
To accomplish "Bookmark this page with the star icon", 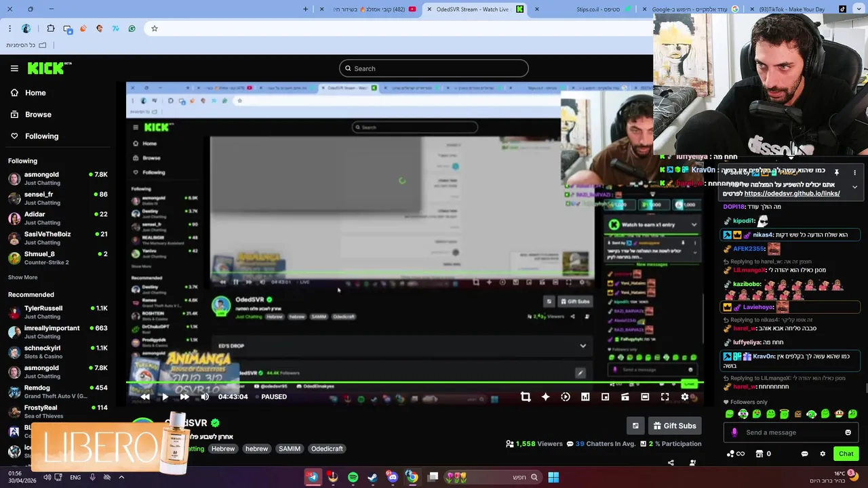I will 155,28.
